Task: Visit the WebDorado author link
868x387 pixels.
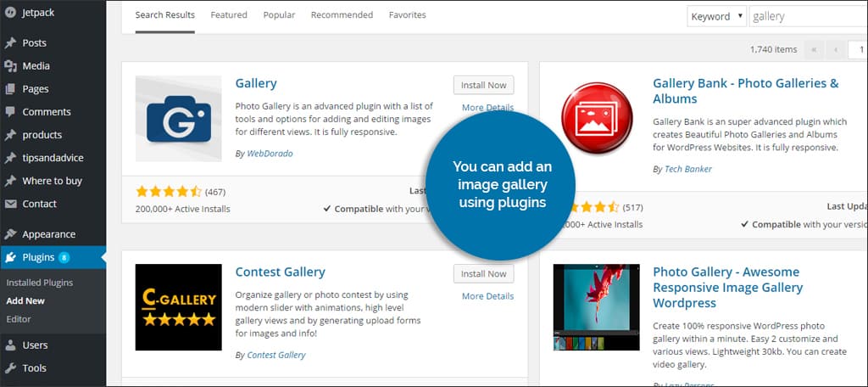Action: [270, 154]
